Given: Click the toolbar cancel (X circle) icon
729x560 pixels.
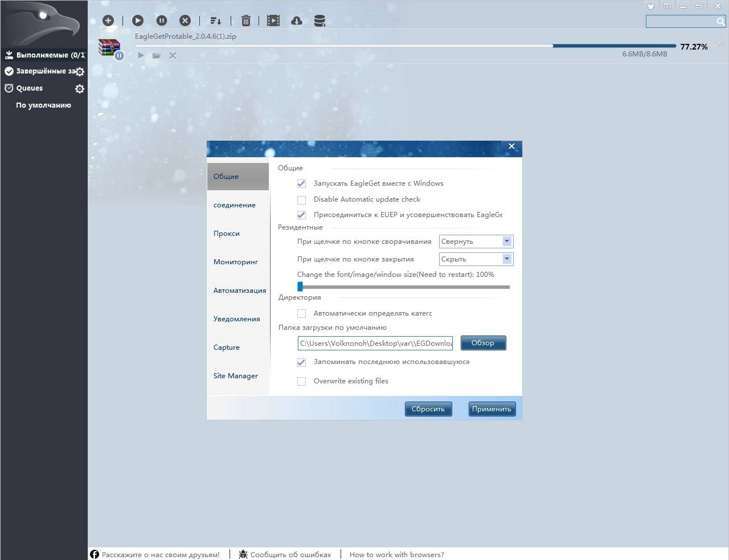Looking at the screenshot, I should (185, 21).
